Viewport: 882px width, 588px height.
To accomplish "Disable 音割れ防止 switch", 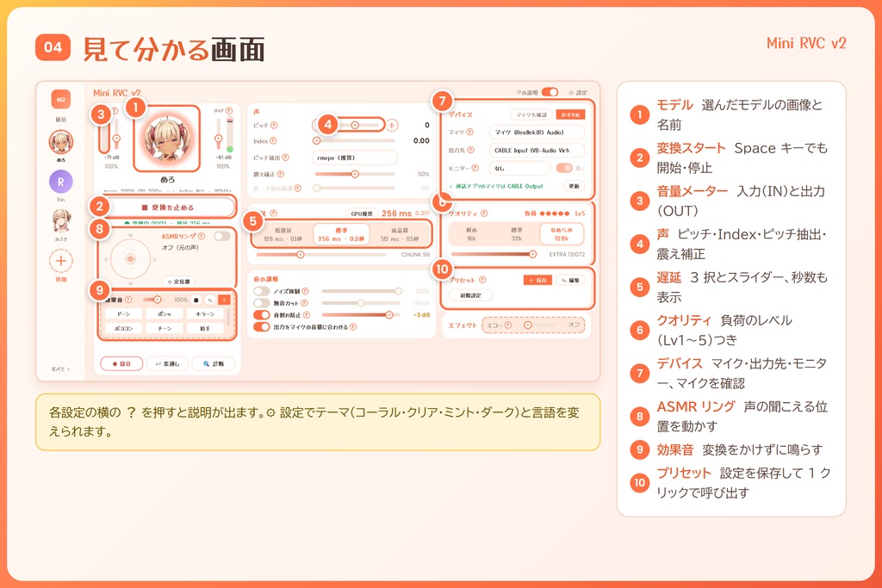I will 262,315.
